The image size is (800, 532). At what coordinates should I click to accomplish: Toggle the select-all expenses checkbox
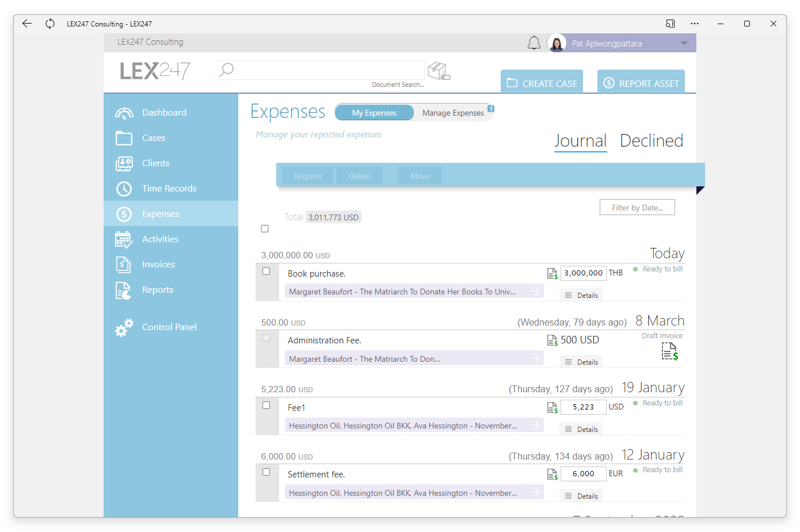coord(265,229)
